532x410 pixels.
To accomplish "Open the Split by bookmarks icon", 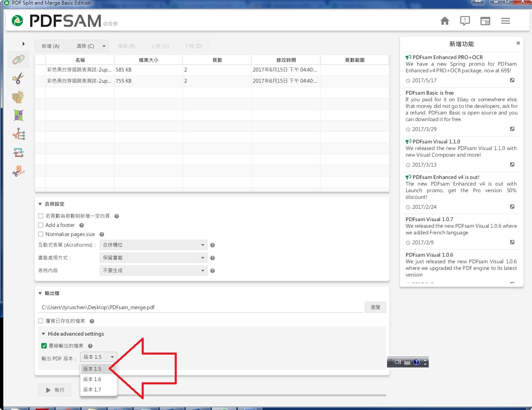I will click(18, 134).
